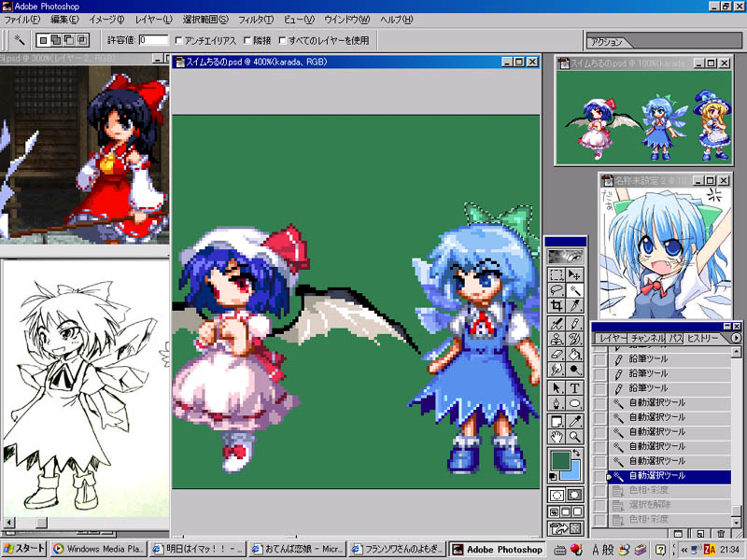Select the Rectangular Marquee tool

(557, 274)
